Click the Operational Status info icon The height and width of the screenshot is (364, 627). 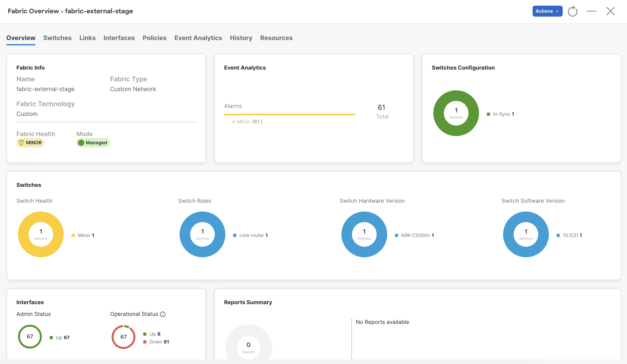tap(163, 314)
